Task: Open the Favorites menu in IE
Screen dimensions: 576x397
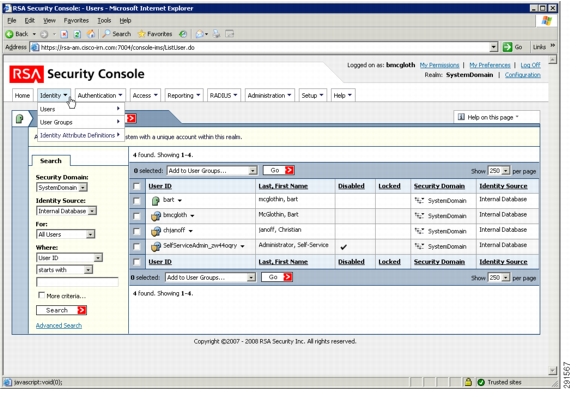Action: 76,21
